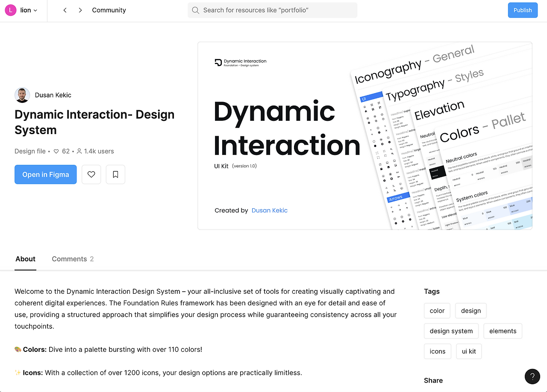Click the Publish button
Screen dimensions: 547x392
tap(523, 10)
